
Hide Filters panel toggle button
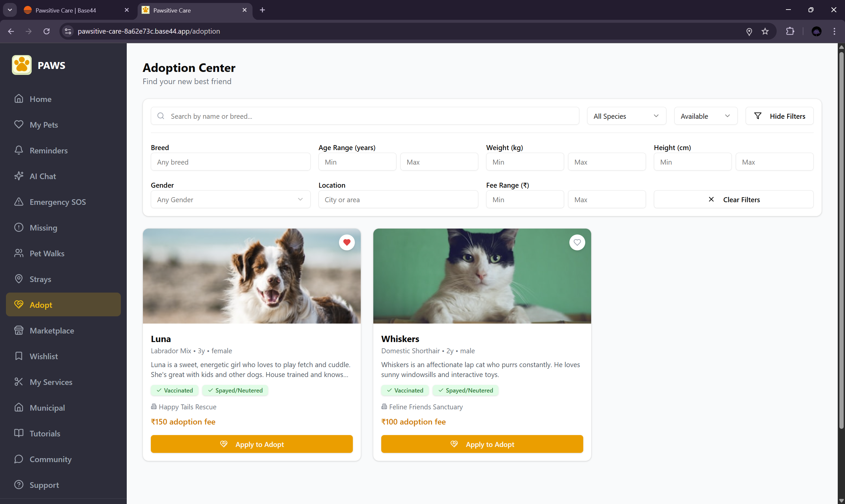click(779, 116)
